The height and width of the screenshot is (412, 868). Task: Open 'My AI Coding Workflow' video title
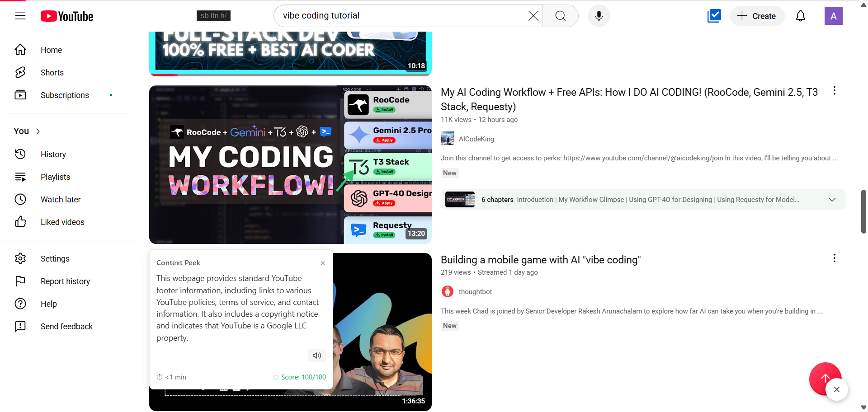tap(629, 99)
